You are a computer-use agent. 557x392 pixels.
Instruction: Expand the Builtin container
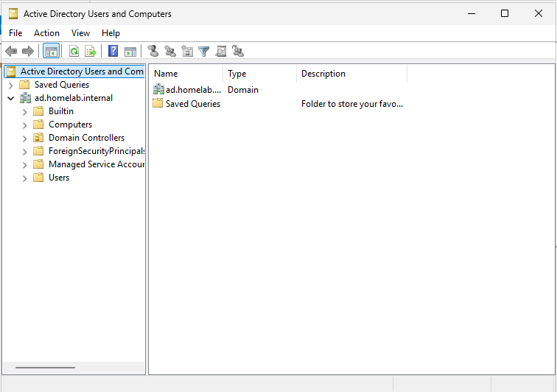coord(24,112)
